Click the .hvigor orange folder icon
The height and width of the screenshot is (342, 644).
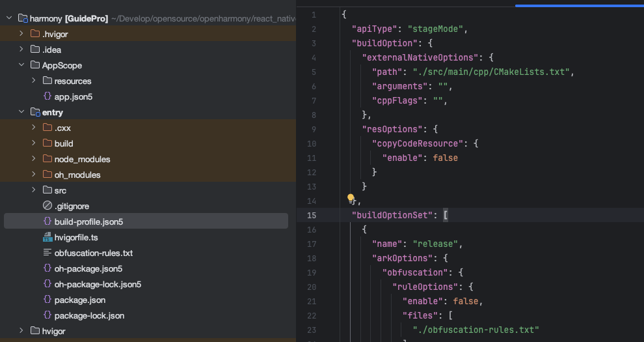(35, 34)
